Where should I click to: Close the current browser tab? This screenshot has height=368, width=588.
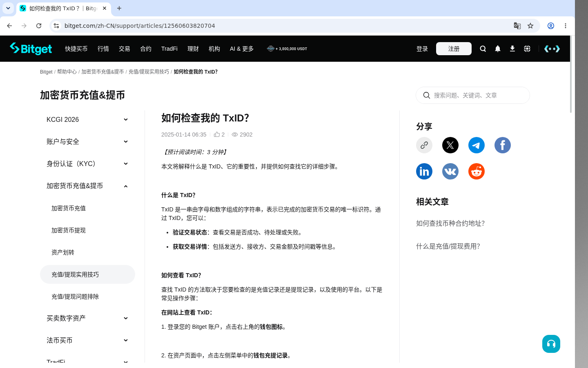(x=105, y=8)
